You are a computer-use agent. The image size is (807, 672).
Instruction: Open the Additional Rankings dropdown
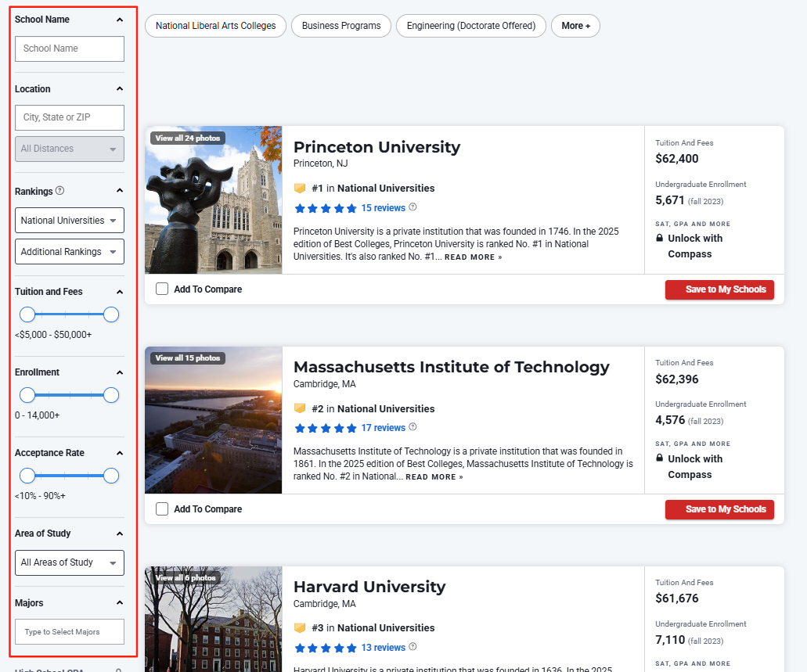(70, 252)
